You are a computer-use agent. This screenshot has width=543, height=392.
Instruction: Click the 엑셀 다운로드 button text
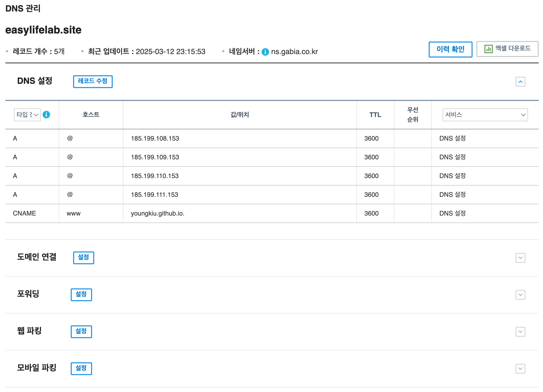coord(513,48)
